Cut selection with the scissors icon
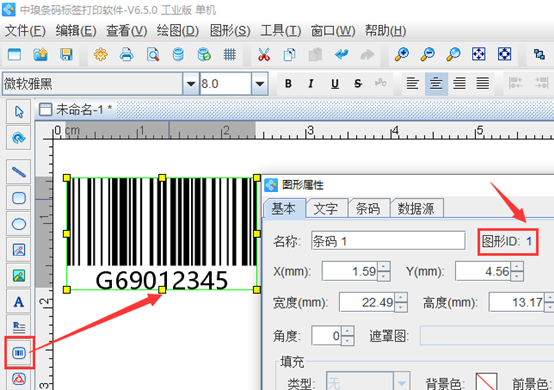 [264, 54]
